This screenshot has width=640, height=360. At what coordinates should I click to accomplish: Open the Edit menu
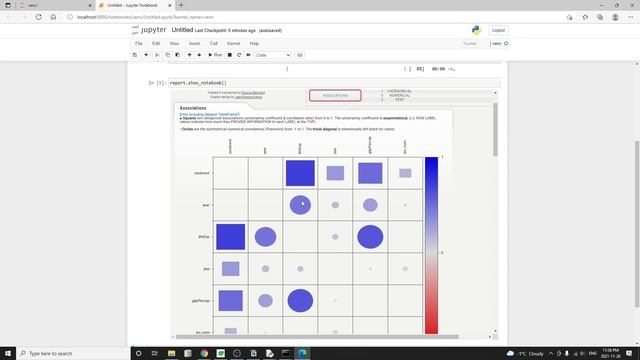(x=156, y=43)
